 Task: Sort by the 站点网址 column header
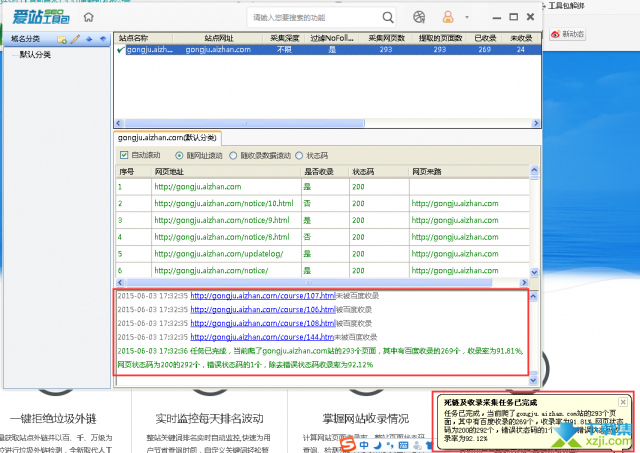(x=218, y=38)
